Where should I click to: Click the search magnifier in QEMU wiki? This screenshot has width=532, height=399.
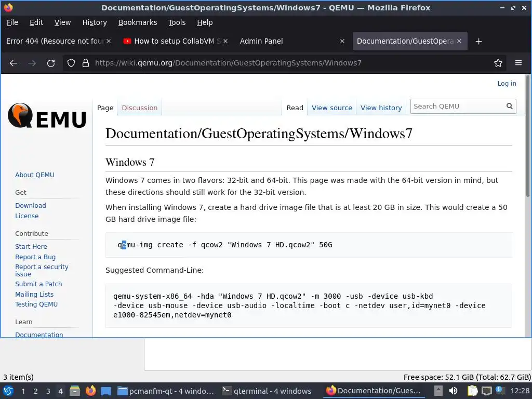(x=509, y=106)
